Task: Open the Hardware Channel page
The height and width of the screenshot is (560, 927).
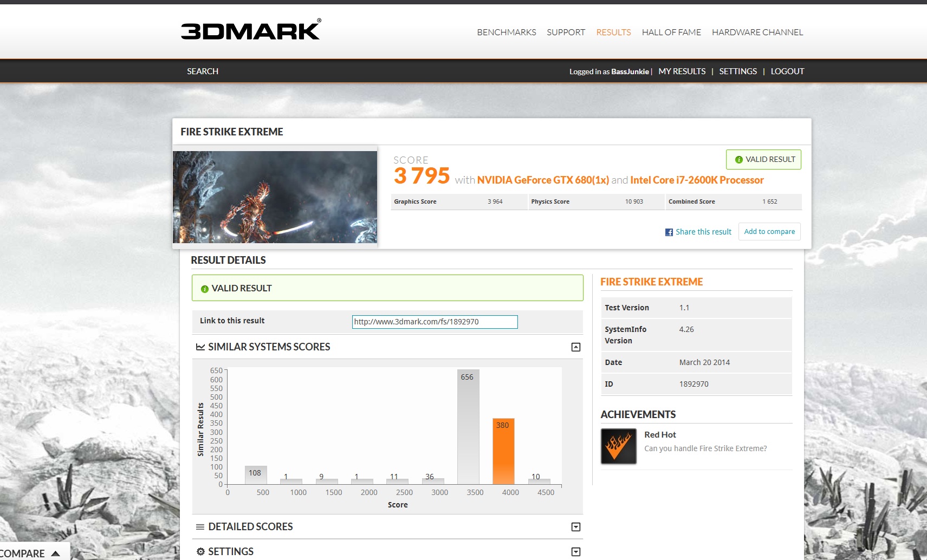Action: [x=757, y=32]
